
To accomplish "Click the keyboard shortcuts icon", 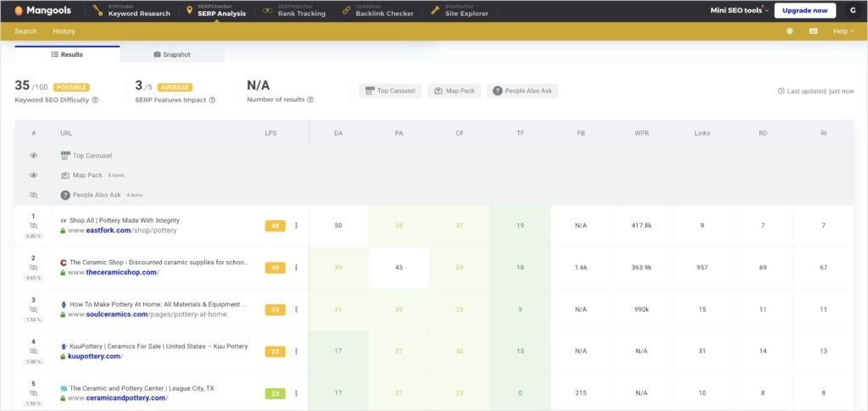I will point(814,31).
